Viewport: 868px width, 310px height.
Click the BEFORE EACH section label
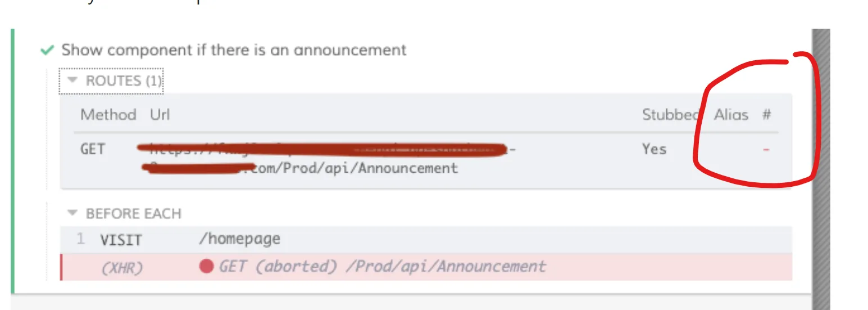pos(133,214)
